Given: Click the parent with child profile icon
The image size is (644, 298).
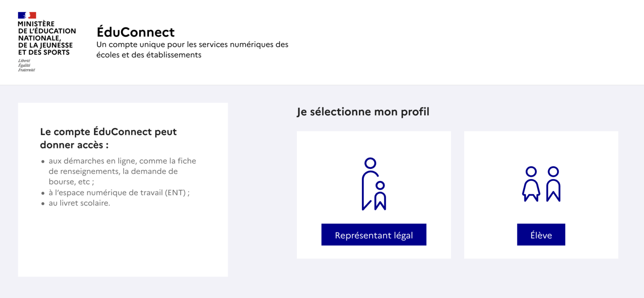Looking at the screenshot, I should pyautogui.click(x=374, y=184).
